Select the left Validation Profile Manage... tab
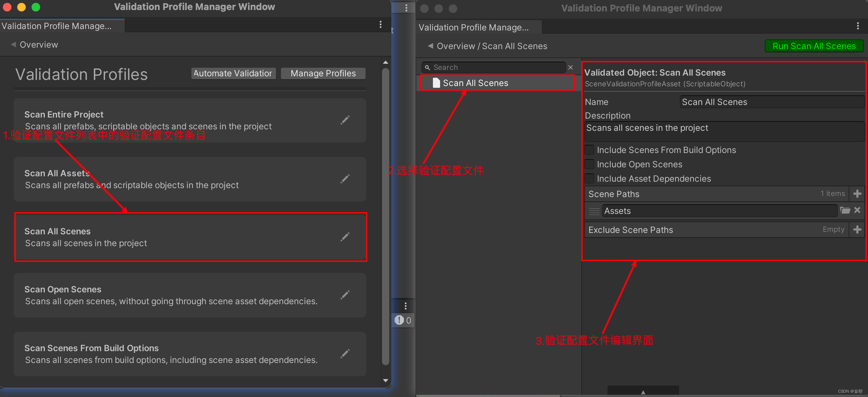This screenshot has width=868, height=397. [62, 26]
